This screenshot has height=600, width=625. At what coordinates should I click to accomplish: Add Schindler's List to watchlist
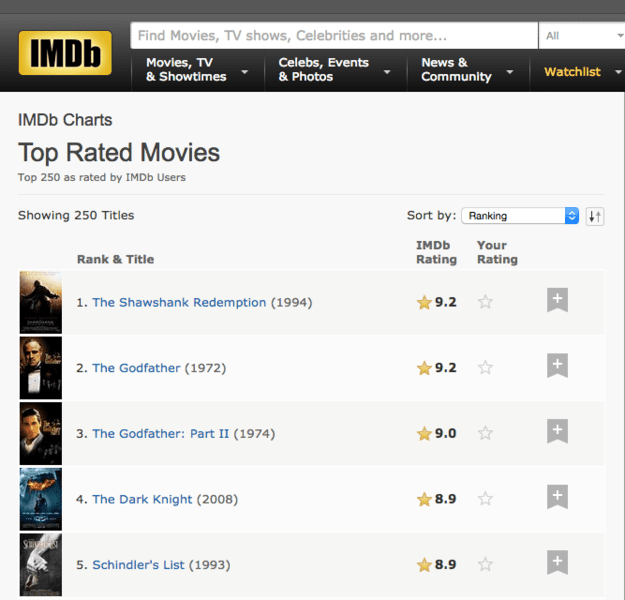(x=557, y=563)
